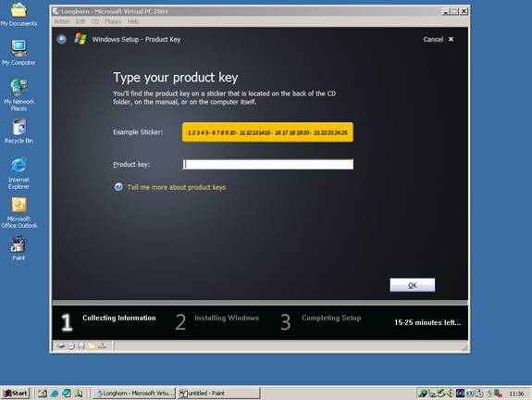Switch to untitled - Paint taskbar button
532x400 pixels.
tap(218, 394)
